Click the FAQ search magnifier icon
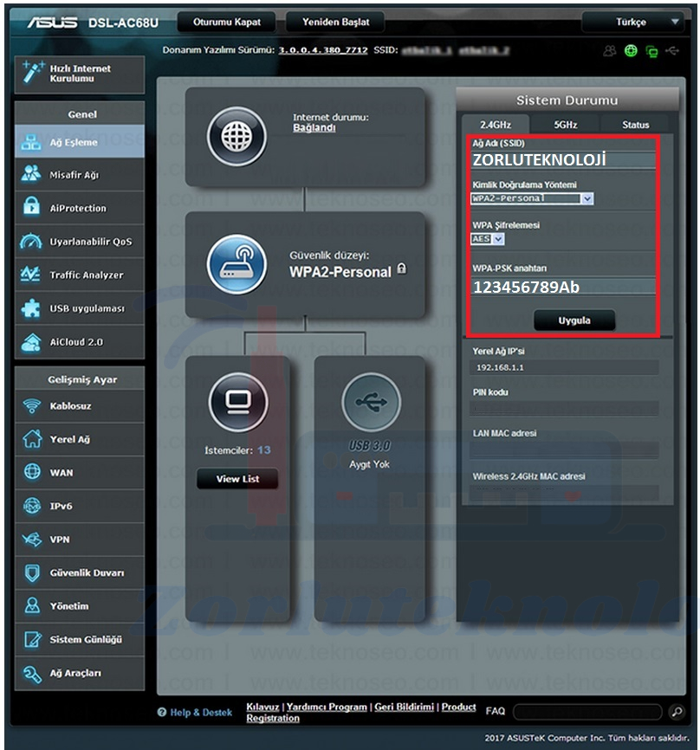The height and width of the screenshot is (750, 700). 677,712
